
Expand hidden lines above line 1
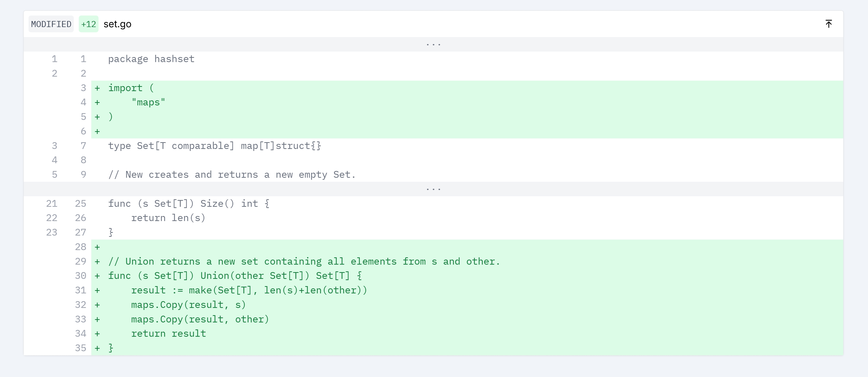433,44
